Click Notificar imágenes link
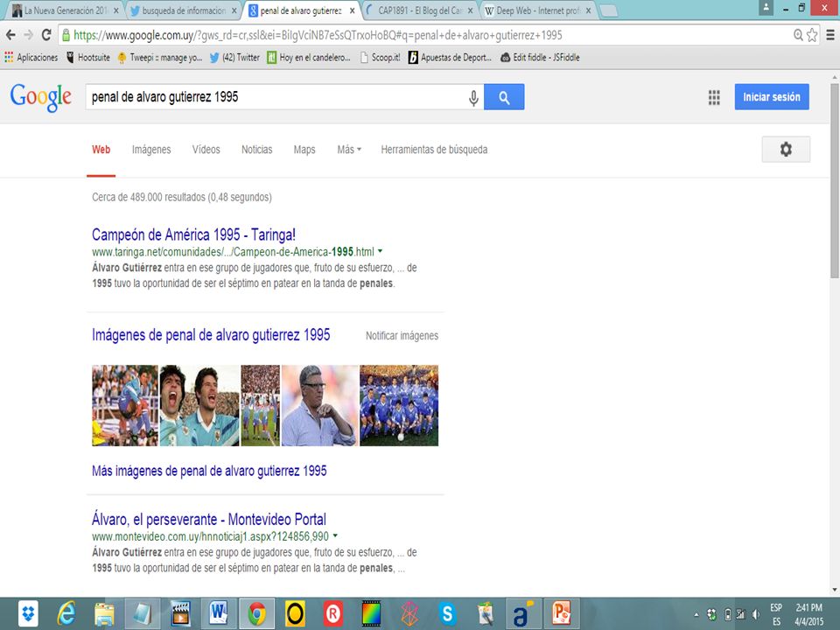 tap(402, 336)
